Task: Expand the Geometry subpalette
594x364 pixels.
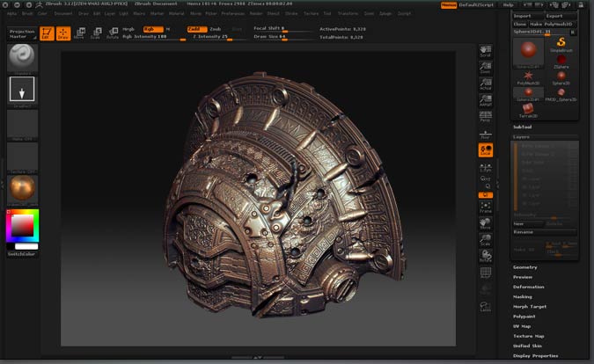Action: click(525, 266)
